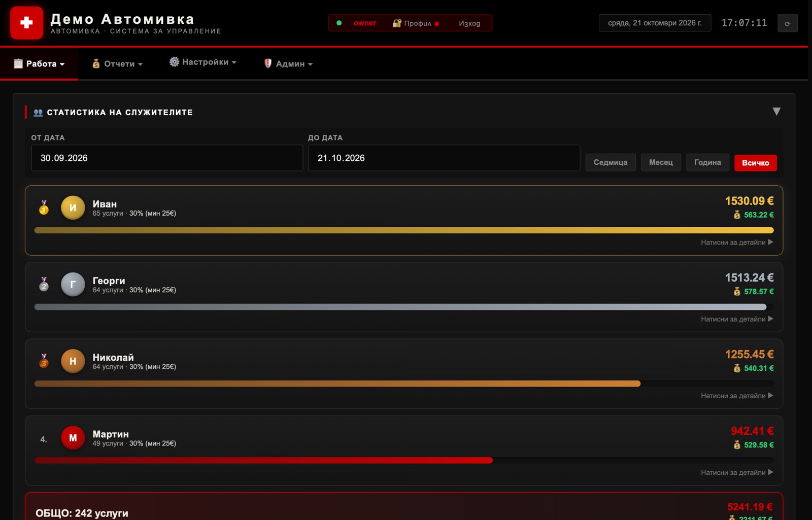Viewport: 812px width, 520px height.
Task: Open the Работа dropdown menu
Action: point(39,64)
